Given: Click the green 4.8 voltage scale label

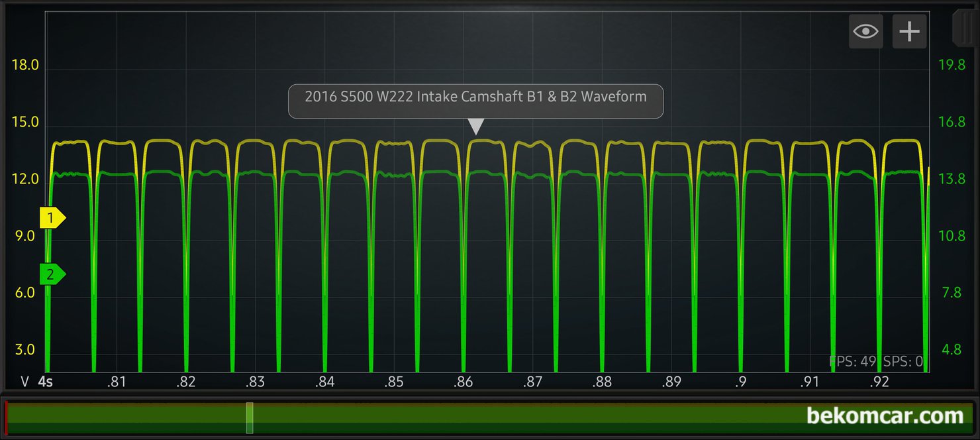Looking at the screenshot, I should coord(952,350).
